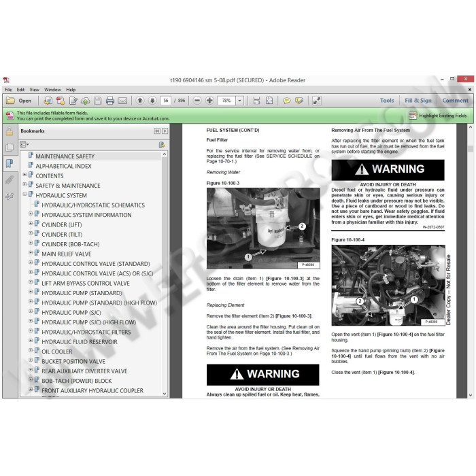Expand the bookmarks panel wider
The width and height of the screenshot is (476, 476).
tap(165, 131)
